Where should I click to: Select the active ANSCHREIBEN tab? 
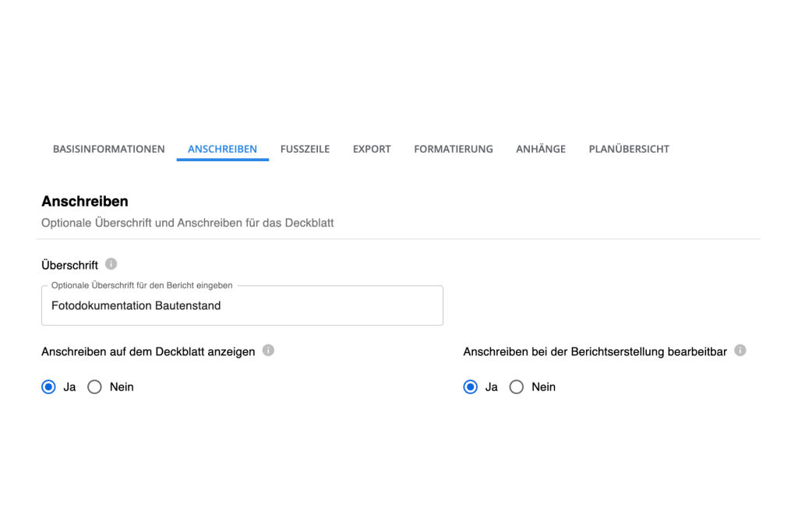tap(222, 149)
